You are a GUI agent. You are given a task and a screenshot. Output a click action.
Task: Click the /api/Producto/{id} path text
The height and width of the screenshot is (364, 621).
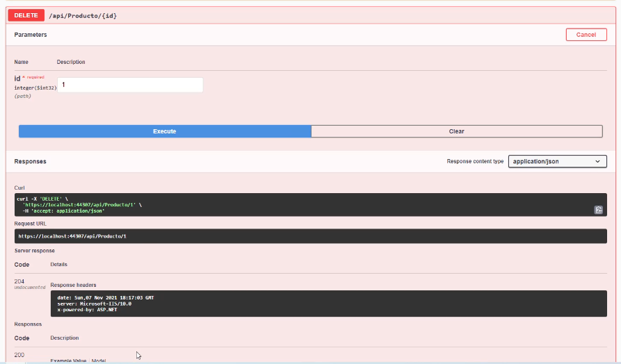[x=83, y=16]
